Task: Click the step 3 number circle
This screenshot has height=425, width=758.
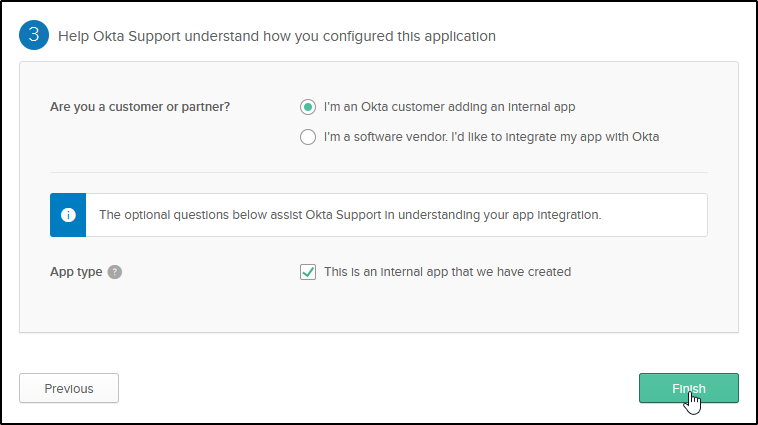Action: pos(35,36)
